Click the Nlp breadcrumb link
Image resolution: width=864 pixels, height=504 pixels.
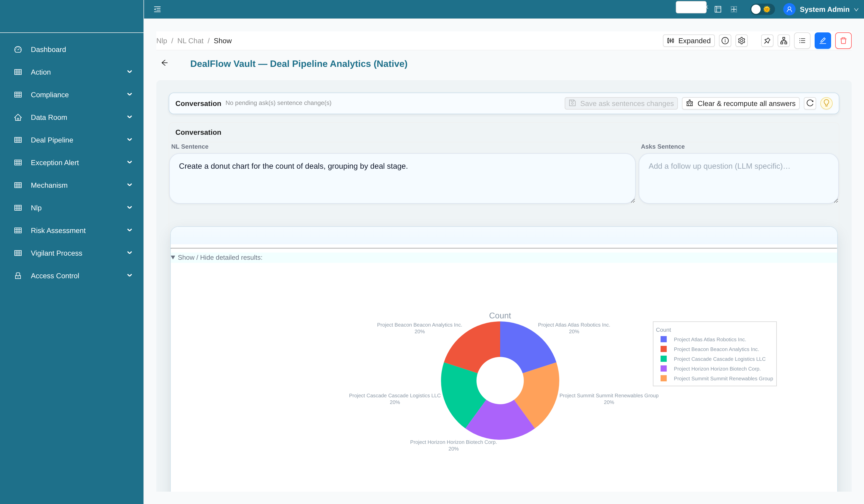click(x=161, y=41)
